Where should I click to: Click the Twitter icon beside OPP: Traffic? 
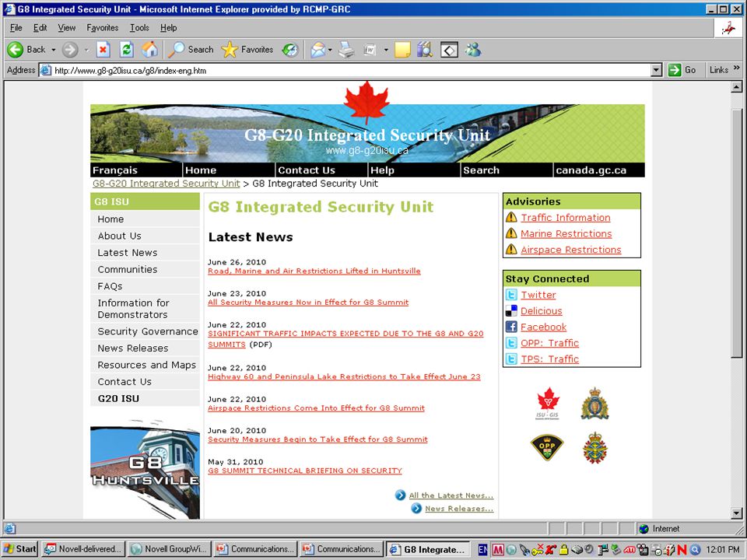[511, 343]
